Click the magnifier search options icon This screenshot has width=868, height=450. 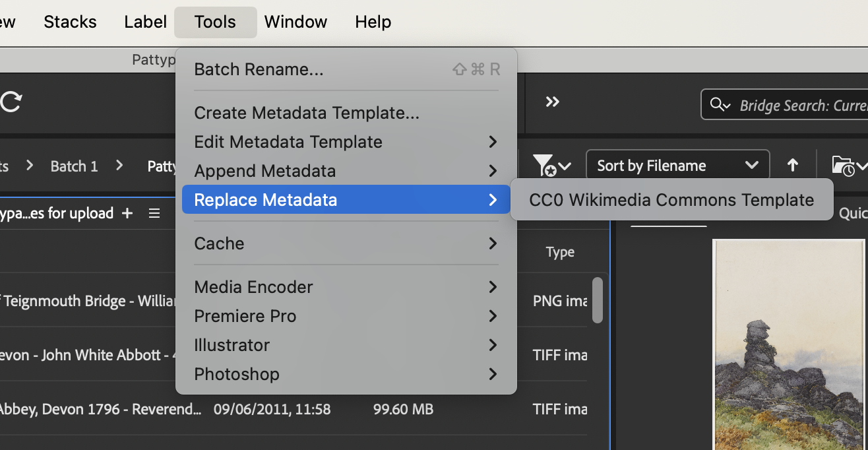(x=720, y=105)
